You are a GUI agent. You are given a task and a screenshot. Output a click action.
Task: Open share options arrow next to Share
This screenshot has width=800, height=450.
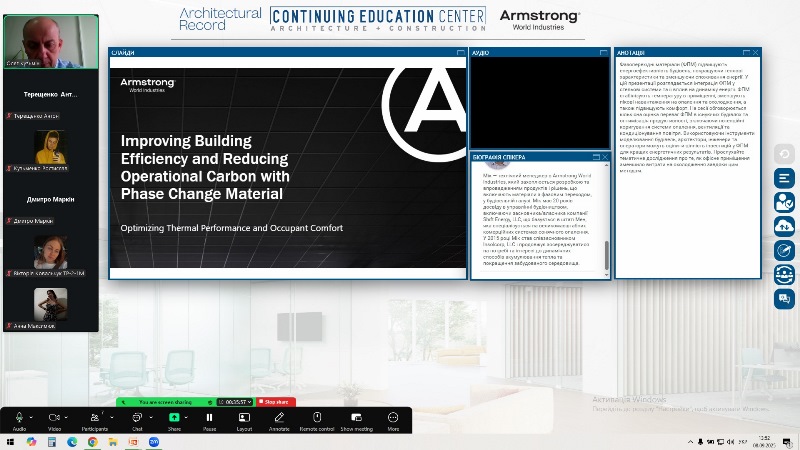point(186,417)
